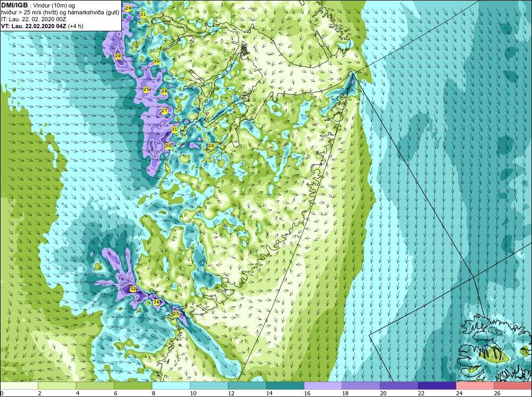The height and width of the screenshot is (397, 532).
Task: Click gust label 31 beside label 26
Action: click(143, 14)
